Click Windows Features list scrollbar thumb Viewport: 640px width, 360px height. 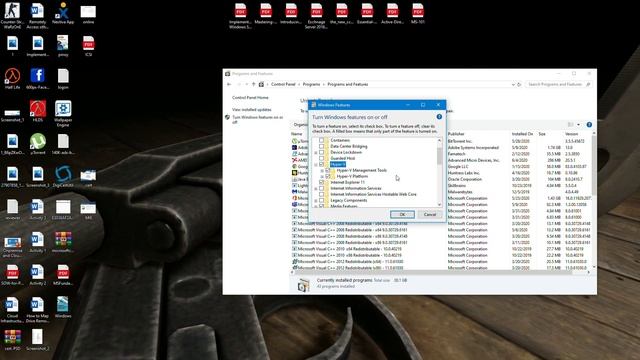(x=440, y=155)
